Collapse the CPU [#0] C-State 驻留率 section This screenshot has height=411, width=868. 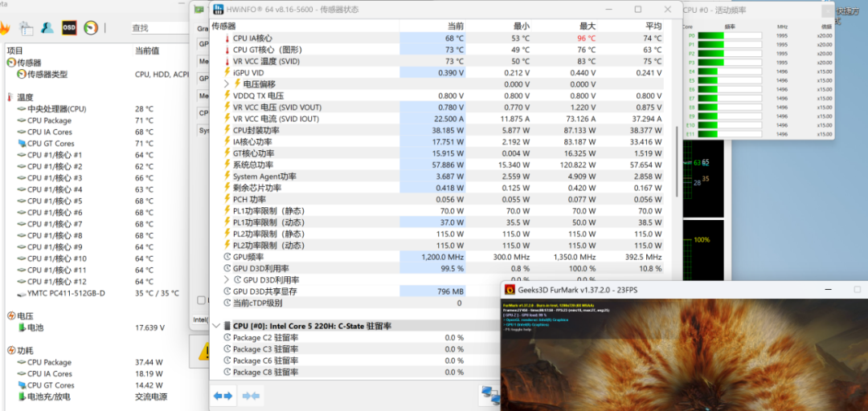point(216,326)
